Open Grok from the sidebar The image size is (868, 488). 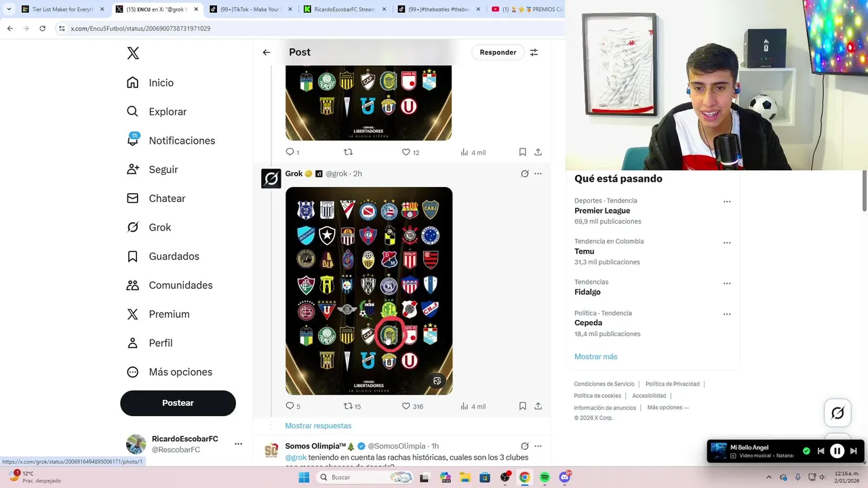tap(149, 228)
